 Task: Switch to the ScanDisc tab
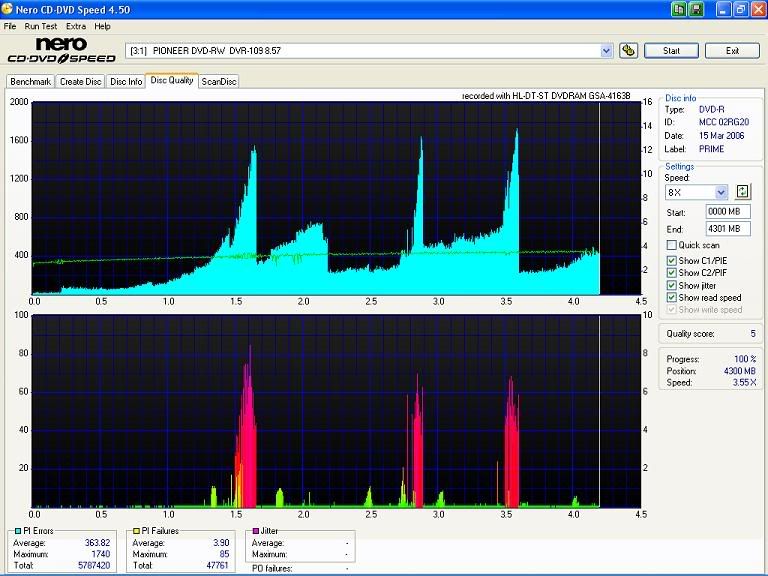(219, 81)
